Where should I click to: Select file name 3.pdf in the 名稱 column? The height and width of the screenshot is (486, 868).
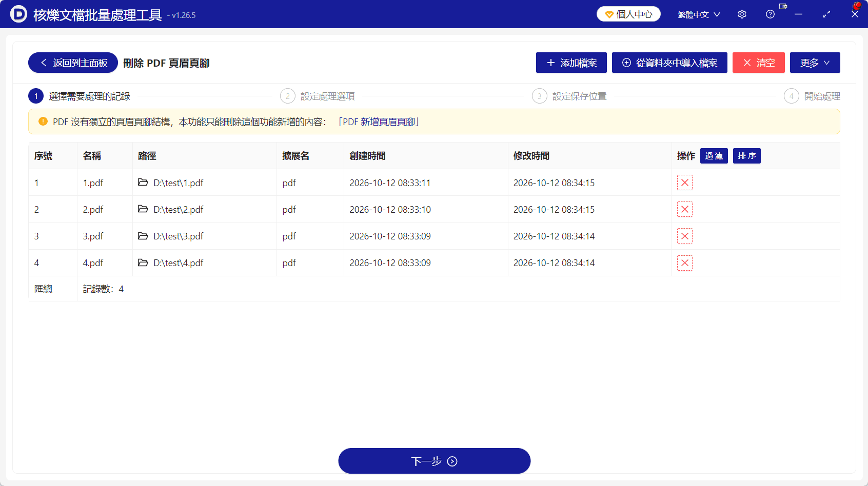click(93, 236)
